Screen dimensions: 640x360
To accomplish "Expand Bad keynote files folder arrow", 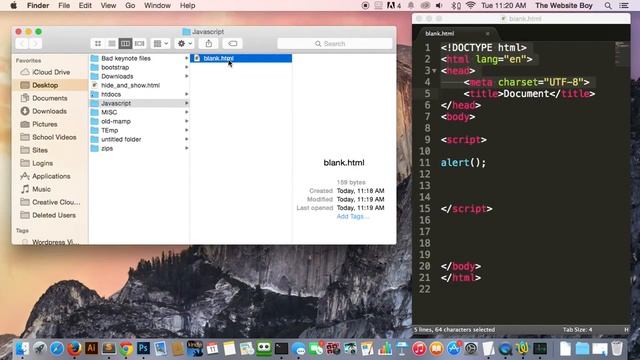I will click(187, 58).
